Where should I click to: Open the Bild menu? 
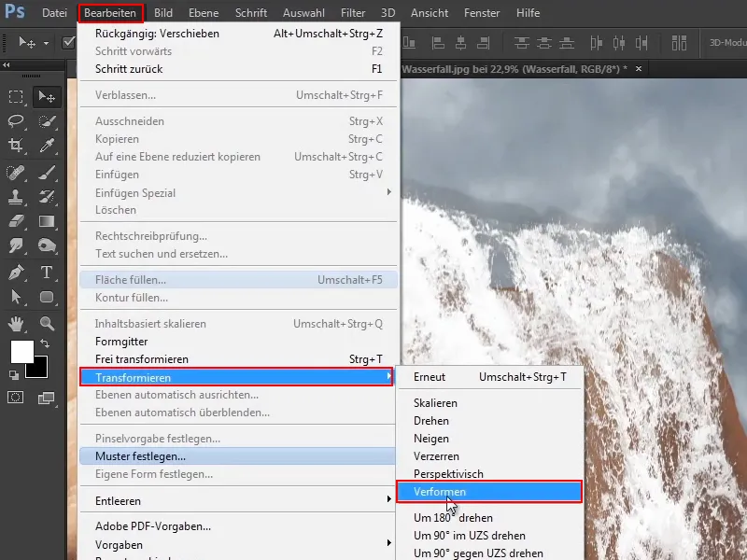(162, 13)
